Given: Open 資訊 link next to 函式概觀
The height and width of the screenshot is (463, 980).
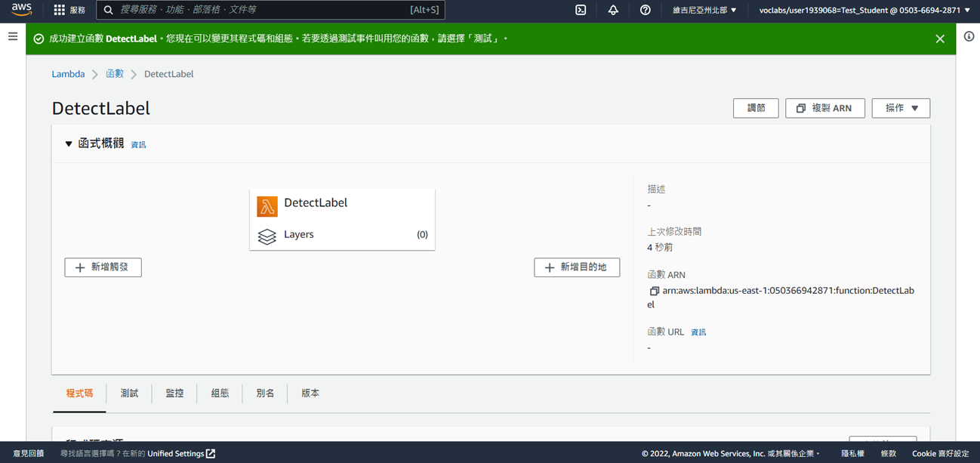Looking at the screenshot, I should [138, 145].
